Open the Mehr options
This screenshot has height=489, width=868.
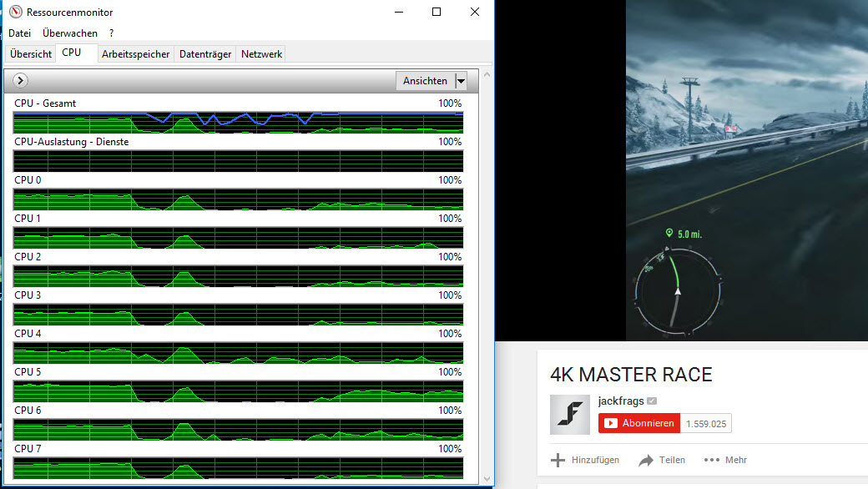(735, 460)
